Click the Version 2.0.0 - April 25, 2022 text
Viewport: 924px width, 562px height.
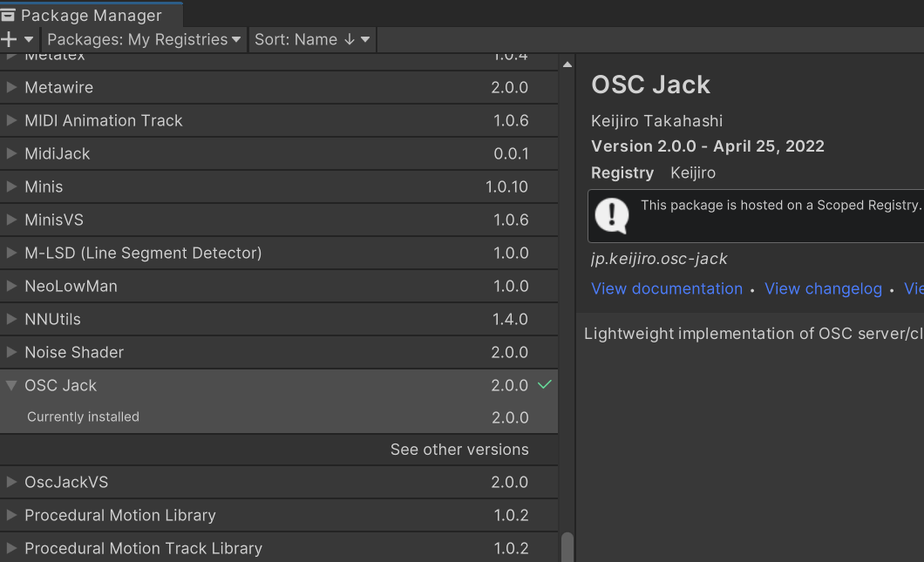point(707,146)
